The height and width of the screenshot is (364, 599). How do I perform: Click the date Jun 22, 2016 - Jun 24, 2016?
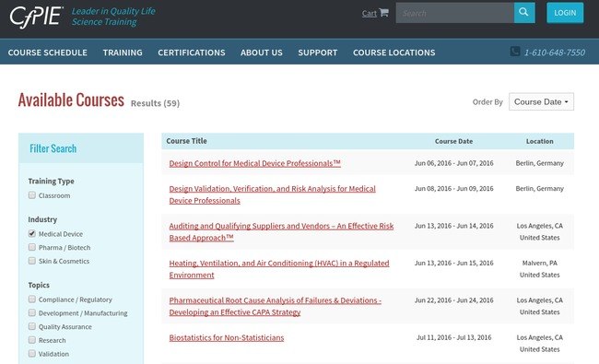(x=453, y=300)
